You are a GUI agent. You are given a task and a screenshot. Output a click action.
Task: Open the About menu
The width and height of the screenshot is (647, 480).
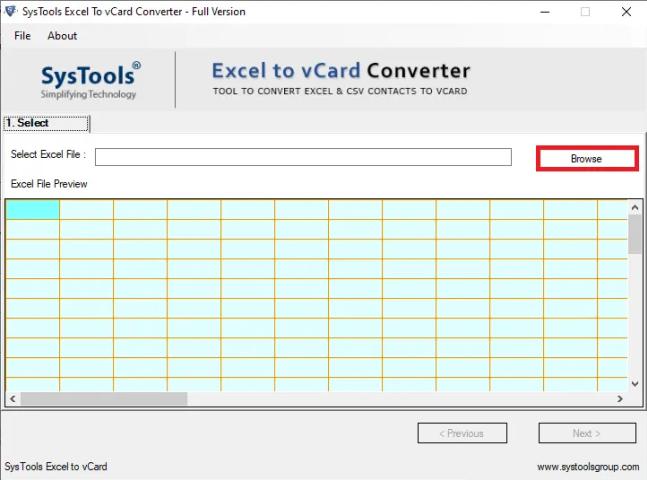click(x=62, y=36)
